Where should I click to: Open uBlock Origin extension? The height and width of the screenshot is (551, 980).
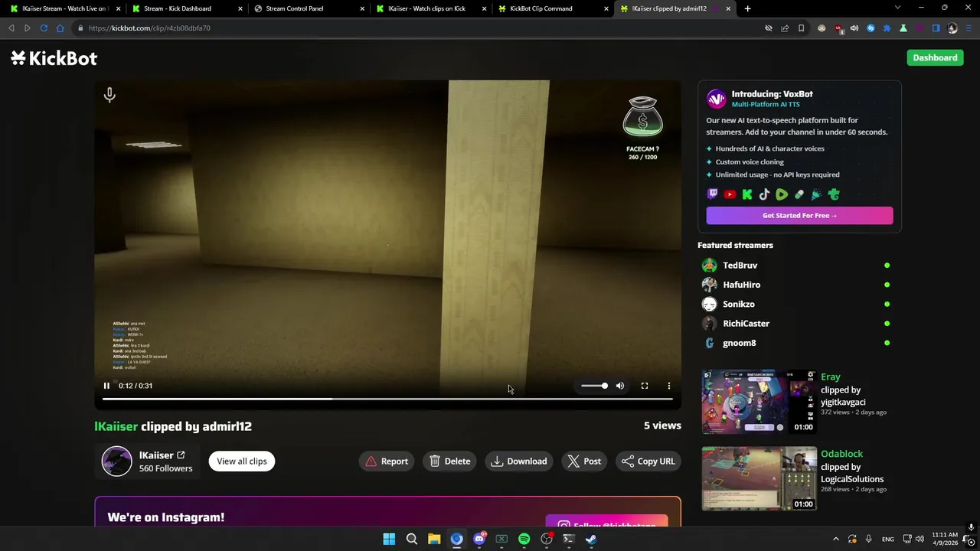[x=839, y=28]
